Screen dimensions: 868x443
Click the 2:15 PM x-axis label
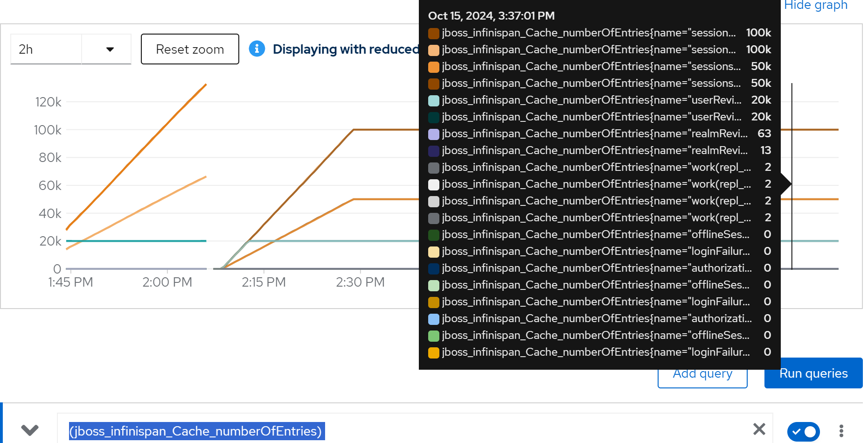[264, 282]
